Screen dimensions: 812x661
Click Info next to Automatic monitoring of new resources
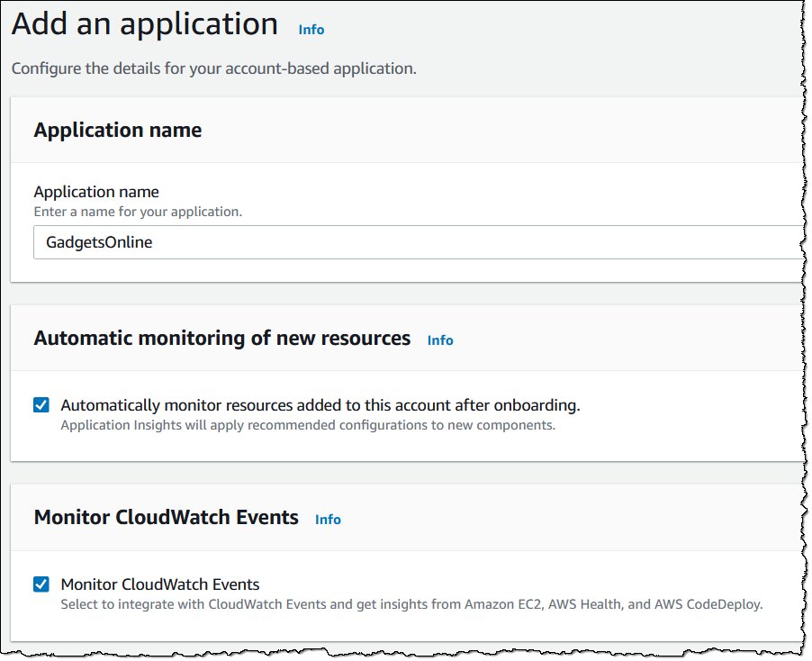point(440,340)
